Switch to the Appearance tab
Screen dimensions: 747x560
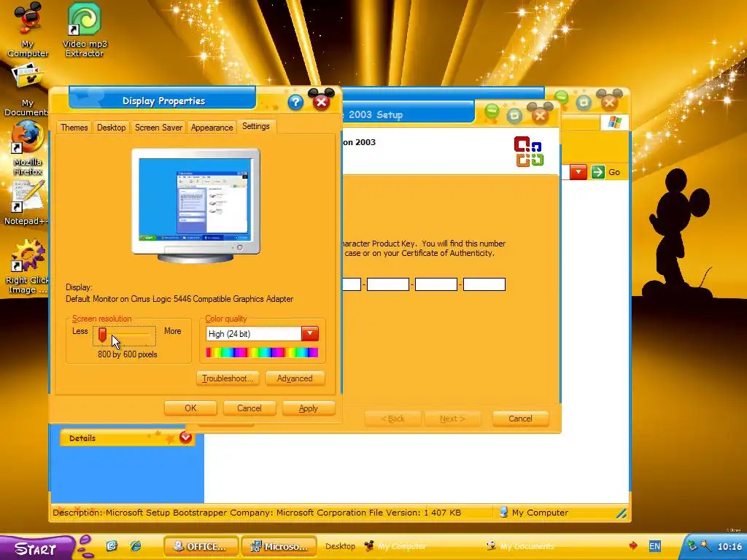point(212,127)
